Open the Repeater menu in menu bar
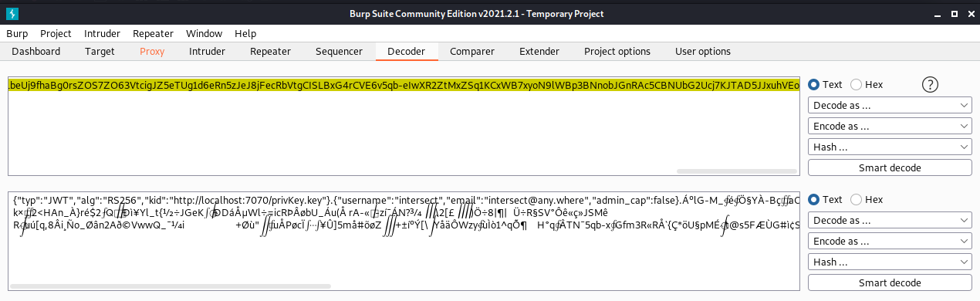Image resolution: width=980 pixels, height=301 pixels. [x=153, y=34]
